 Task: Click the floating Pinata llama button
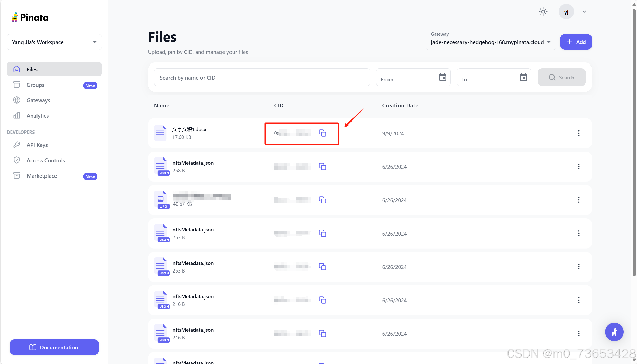[x=614, y=332]
